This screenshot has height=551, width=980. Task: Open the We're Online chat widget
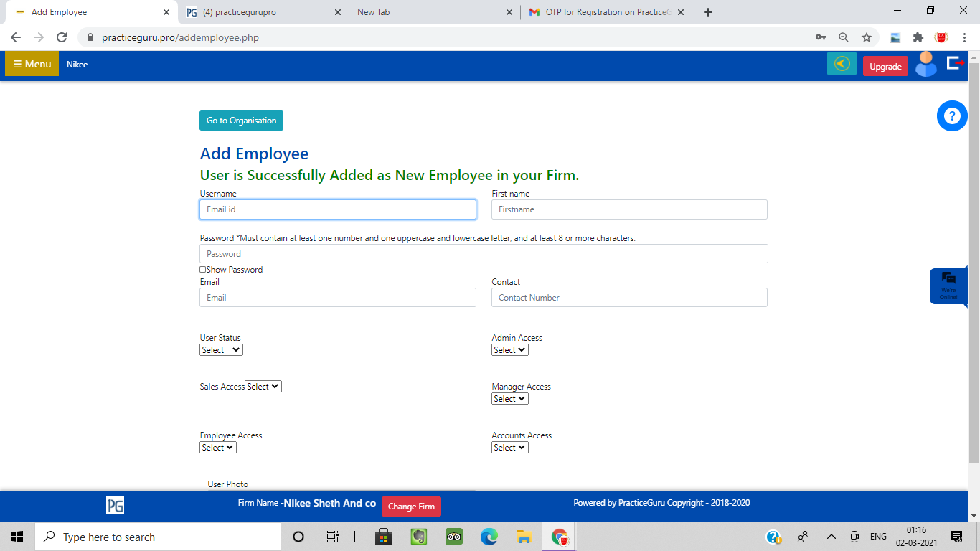[948, 286]
